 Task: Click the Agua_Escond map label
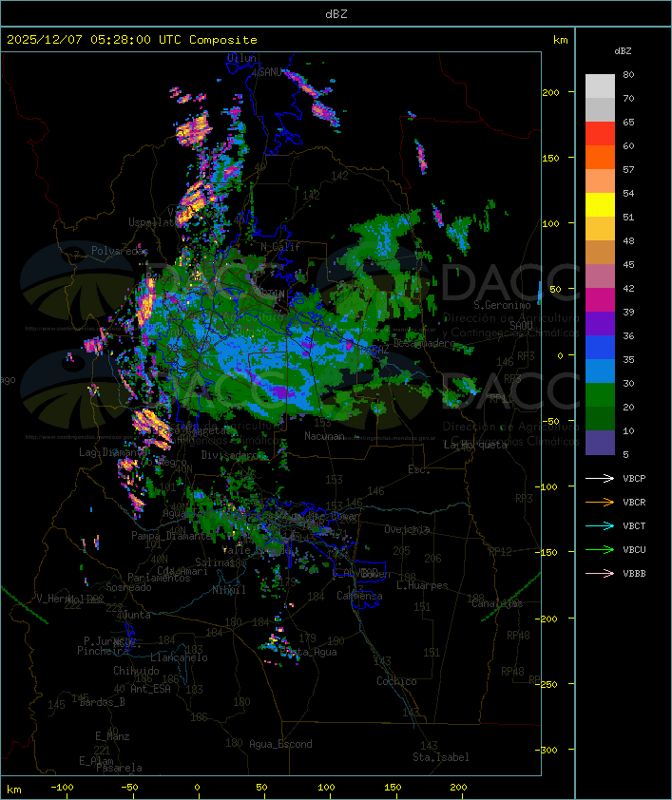280,744
